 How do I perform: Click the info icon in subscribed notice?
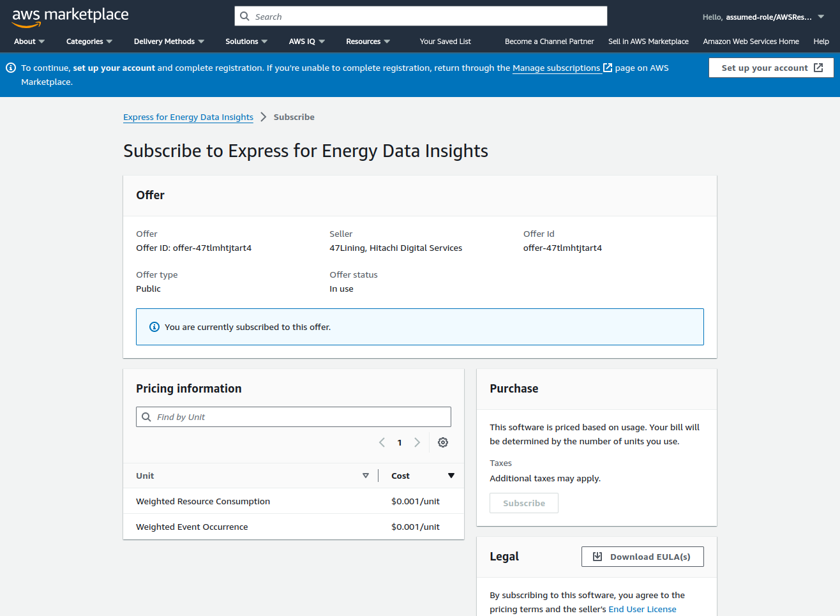tap(154, 327)
